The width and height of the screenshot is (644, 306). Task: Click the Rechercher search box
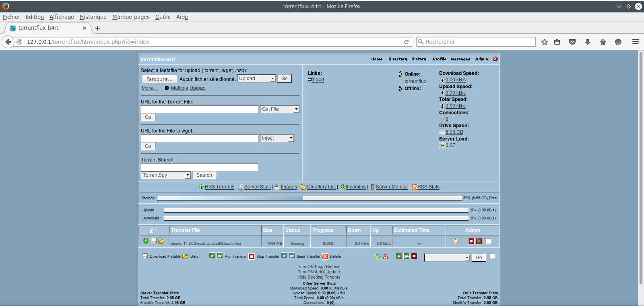click(476, 42)
